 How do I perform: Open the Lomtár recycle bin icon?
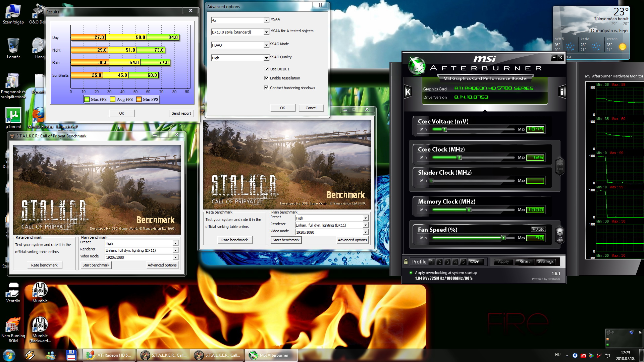tap(13, 48)
